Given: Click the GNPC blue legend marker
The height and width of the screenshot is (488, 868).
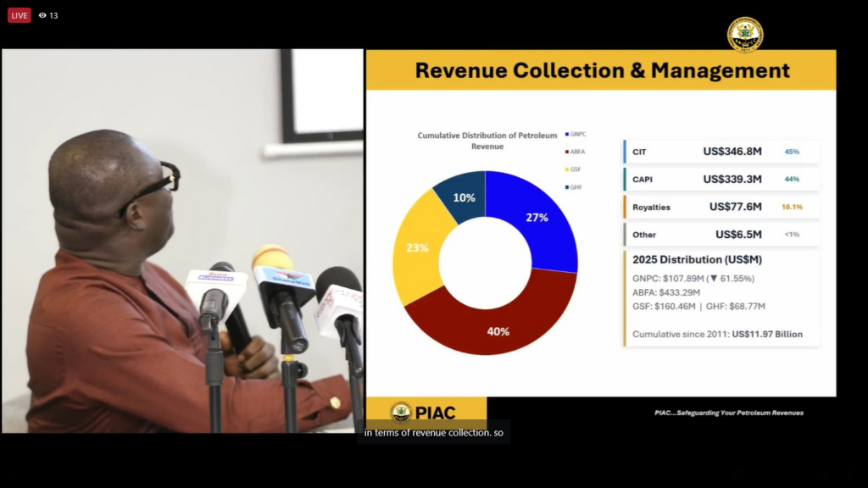Looking at the screenshot, I should (x=565, y=134).
